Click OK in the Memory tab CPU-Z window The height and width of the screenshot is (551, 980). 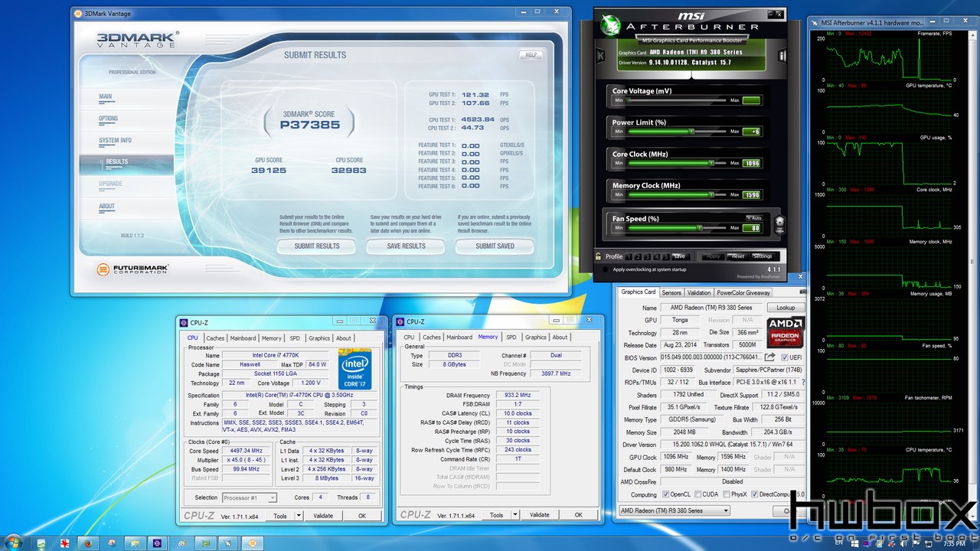[578, 515]
